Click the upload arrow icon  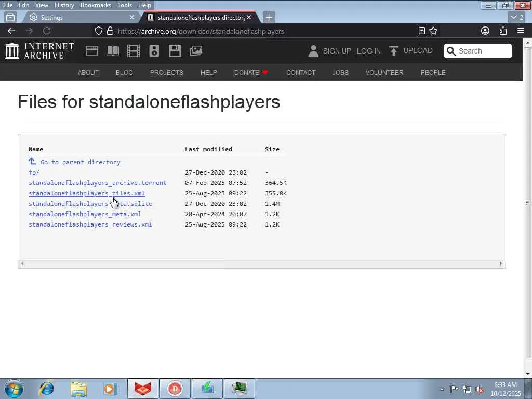point(394,51)
